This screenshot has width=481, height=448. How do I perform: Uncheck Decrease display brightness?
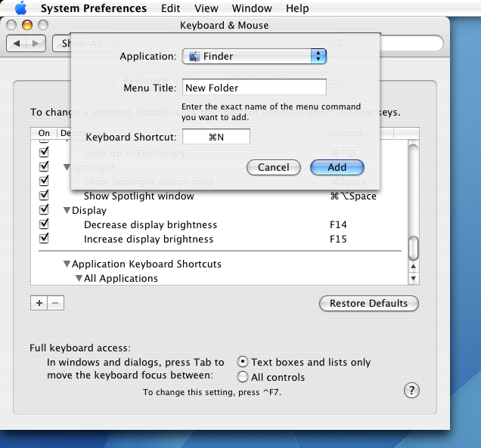tap(44, 224)
